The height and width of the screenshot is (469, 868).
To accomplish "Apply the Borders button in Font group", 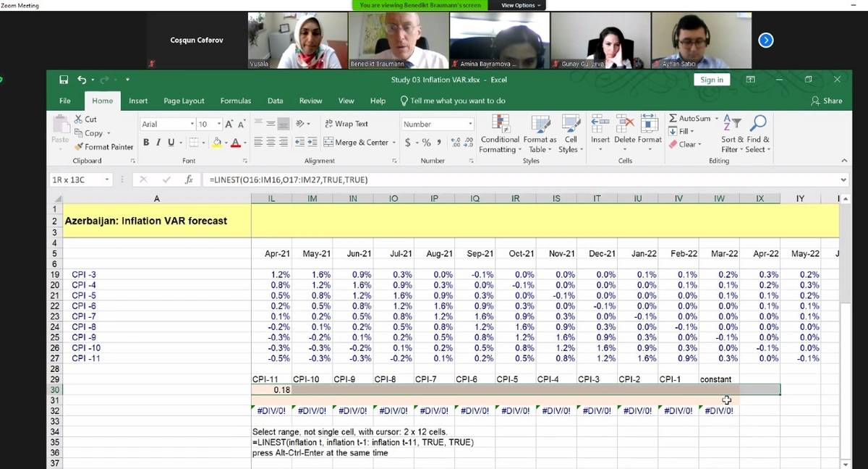I will (195, 143).
